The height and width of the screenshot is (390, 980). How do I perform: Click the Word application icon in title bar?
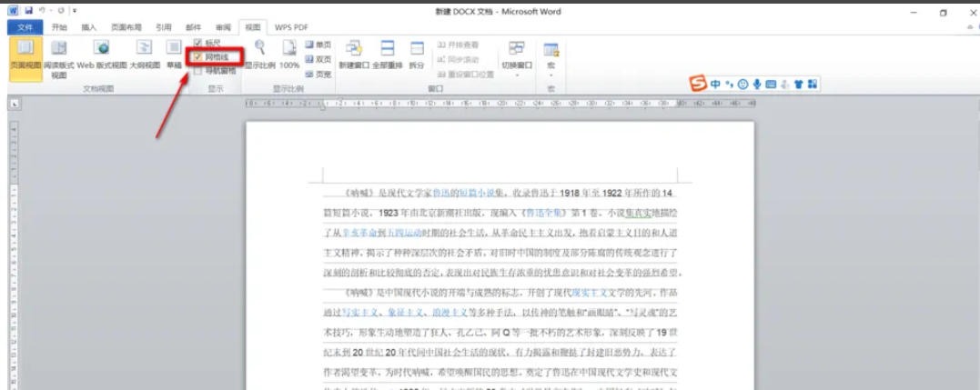click(x=14, y=11)
